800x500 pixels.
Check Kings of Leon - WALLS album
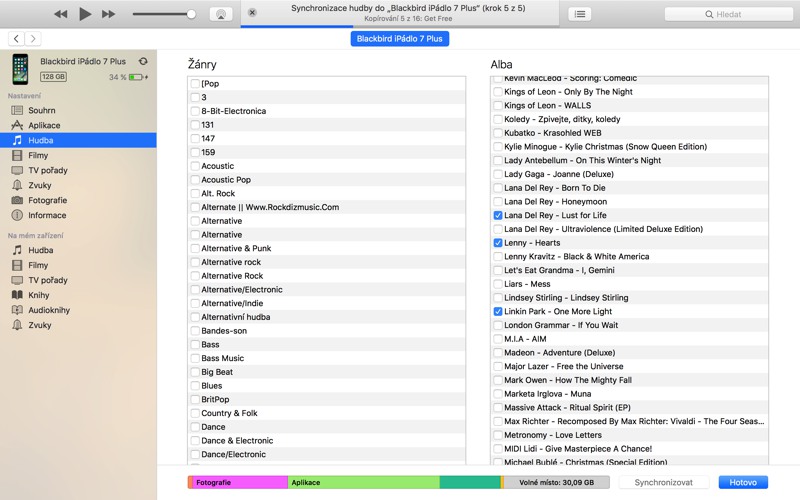(498, 106)
